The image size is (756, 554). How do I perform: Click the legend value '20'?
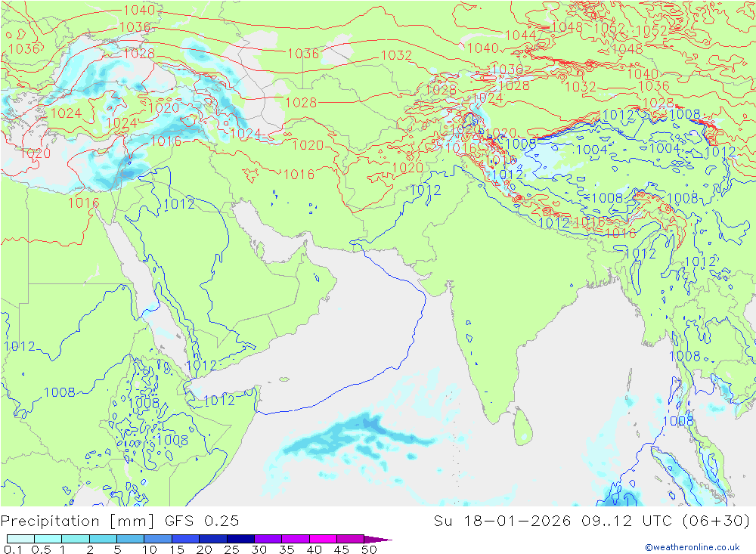coord(204,549)
